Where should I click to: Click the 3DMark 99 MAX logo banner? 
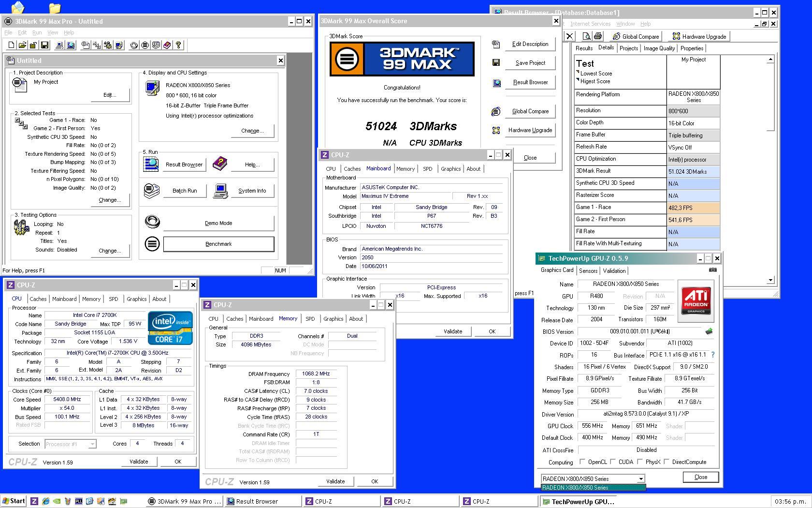402,59
